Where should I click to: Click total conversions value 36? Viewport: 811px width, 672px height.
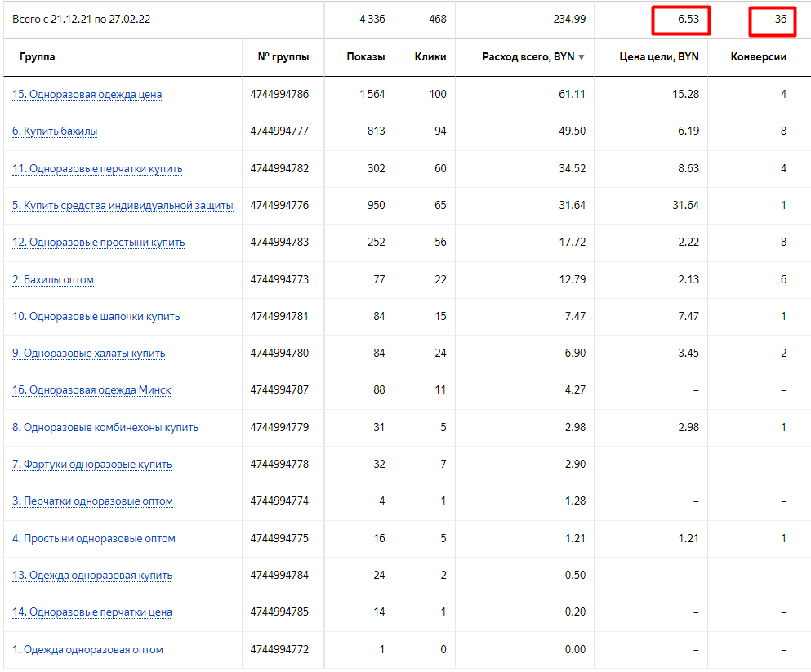[x=781, y=20]
